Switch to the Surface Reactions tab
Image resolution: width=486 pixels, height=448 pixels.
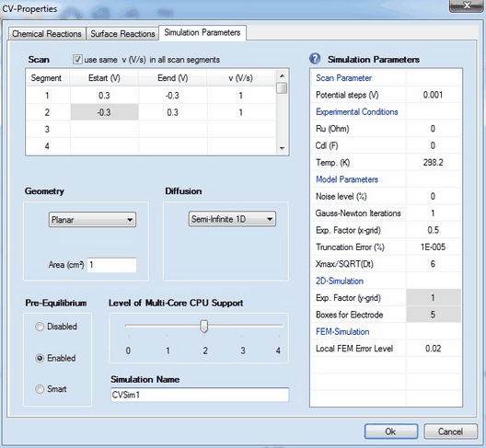(122, 33)
